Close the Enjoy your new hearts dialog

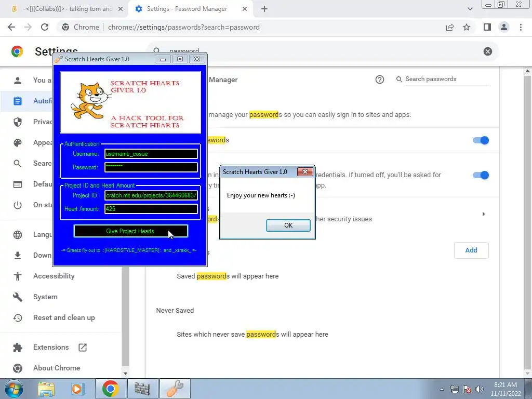click(x=304, y=171)
